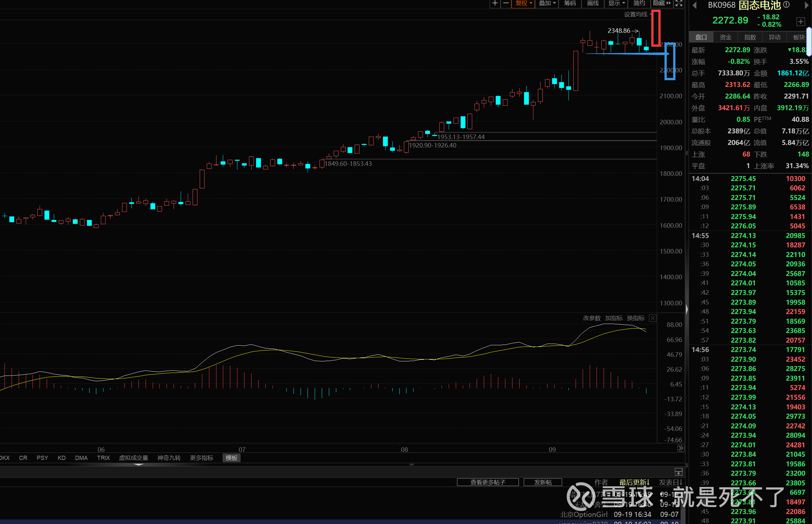Screen dimensions: 812x524
Task: Enter fullscreen chart with expand icon
Action: (x=679, y=4)
